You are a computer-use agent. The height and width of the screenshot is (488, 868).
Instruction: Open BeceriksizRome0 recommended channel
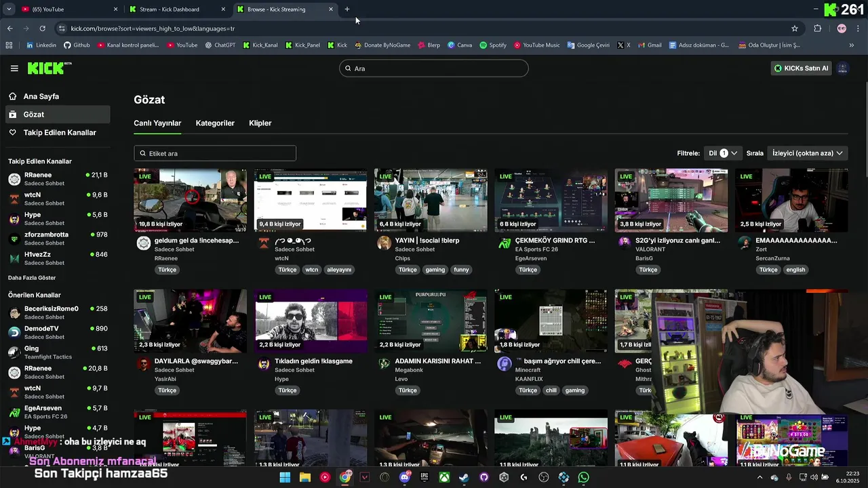point(58,312)
